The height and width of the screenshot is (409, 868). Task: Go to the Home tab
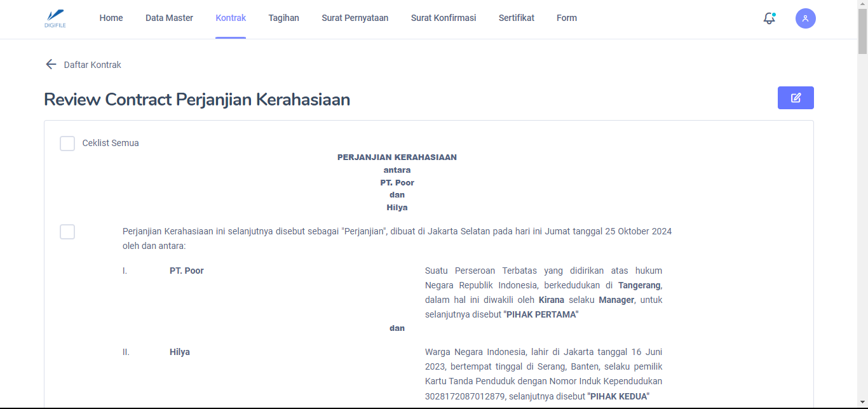[x=111, y=18]
